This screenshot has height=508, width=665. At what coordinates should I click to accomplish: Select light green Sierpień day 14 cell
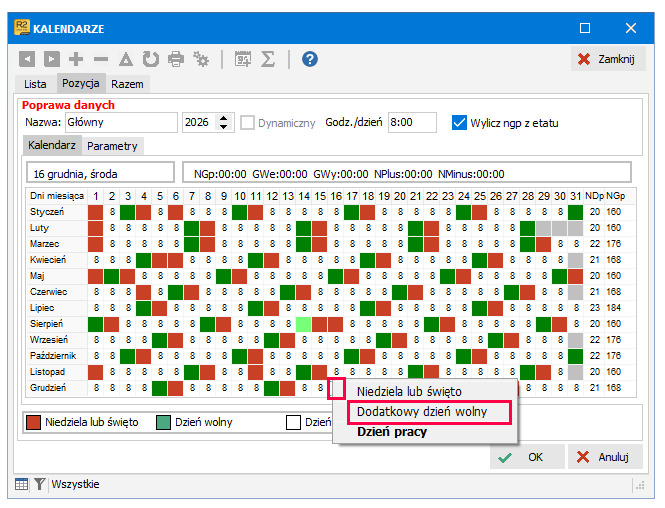point(304,324)
